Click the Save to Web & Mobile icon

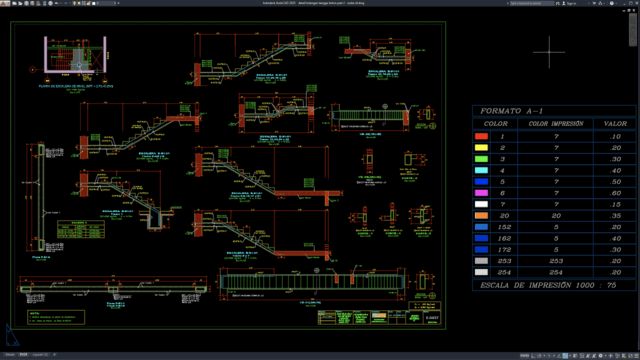pyautogui.click(x=45, y=3)
